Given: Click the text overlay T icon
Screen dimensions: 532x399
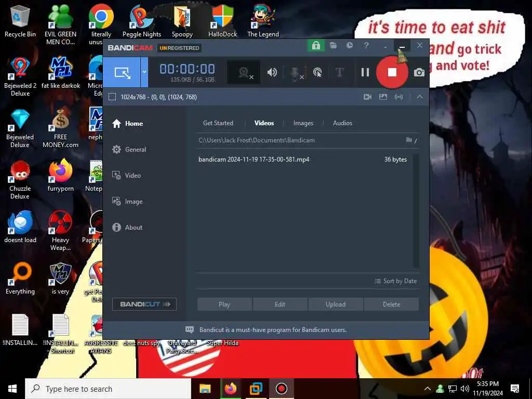Looking at the screenshot, I should 339,72.
